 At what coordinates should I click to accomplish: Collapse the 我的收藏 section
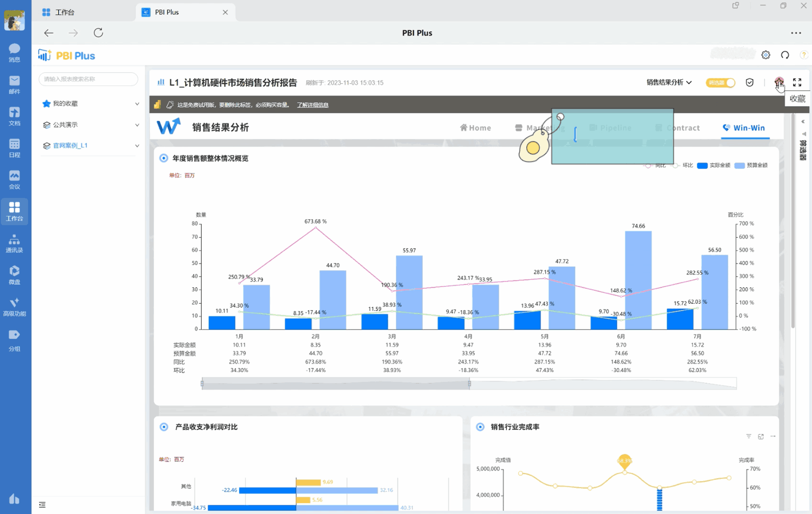coord(137,103)
